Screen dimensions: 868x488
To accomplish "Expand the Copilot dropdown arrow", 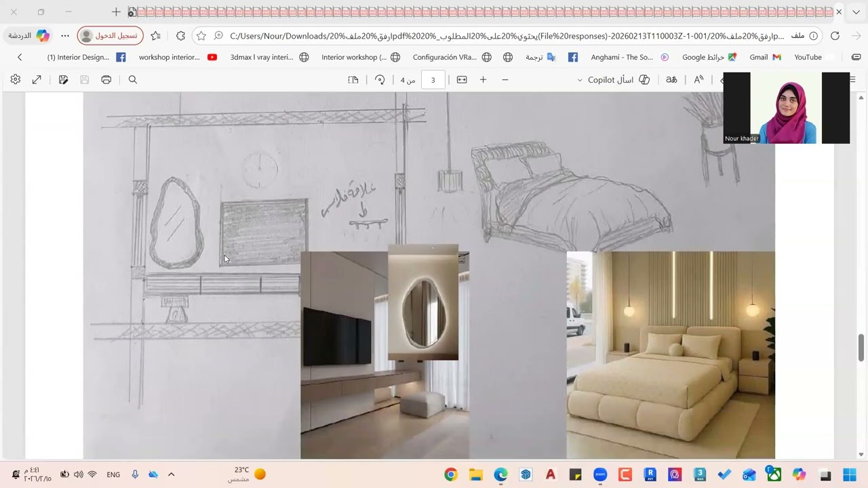I will pos(580,80).
